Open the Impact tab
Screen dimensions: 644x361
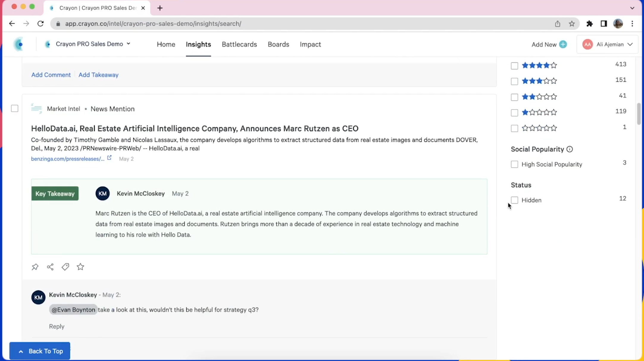click(x=310, y=44)
